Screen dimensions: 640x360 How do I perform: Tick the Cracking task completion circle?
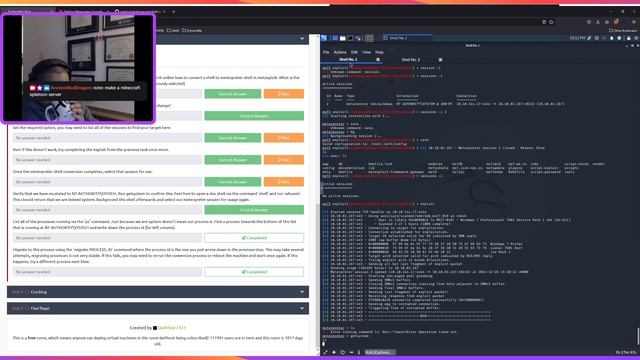(x=27, y=292)
